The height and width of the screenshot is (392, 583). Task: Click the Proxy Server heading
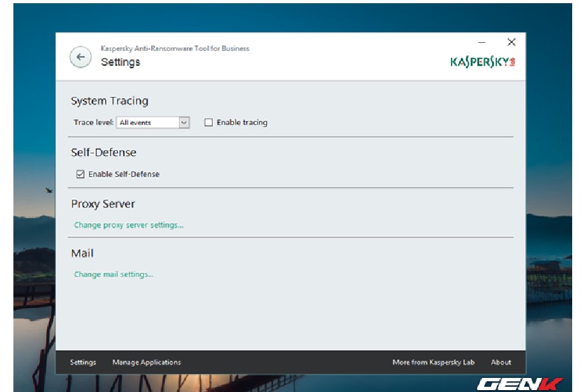103,203
